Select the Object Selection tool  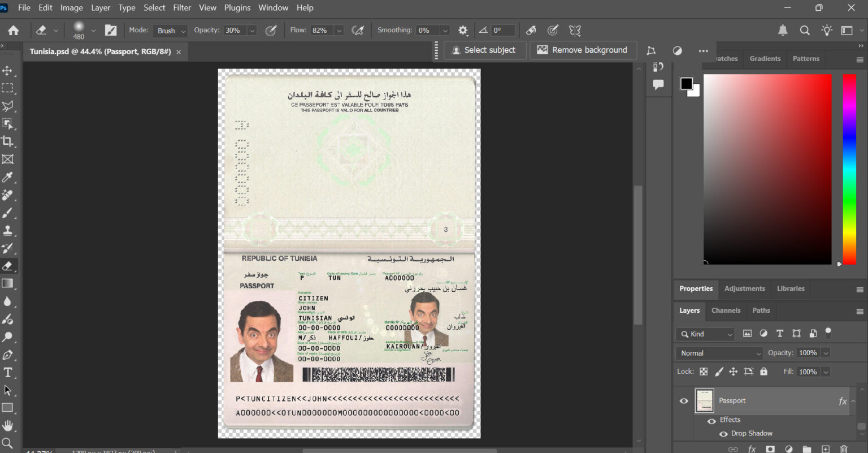tap(7, 124)
